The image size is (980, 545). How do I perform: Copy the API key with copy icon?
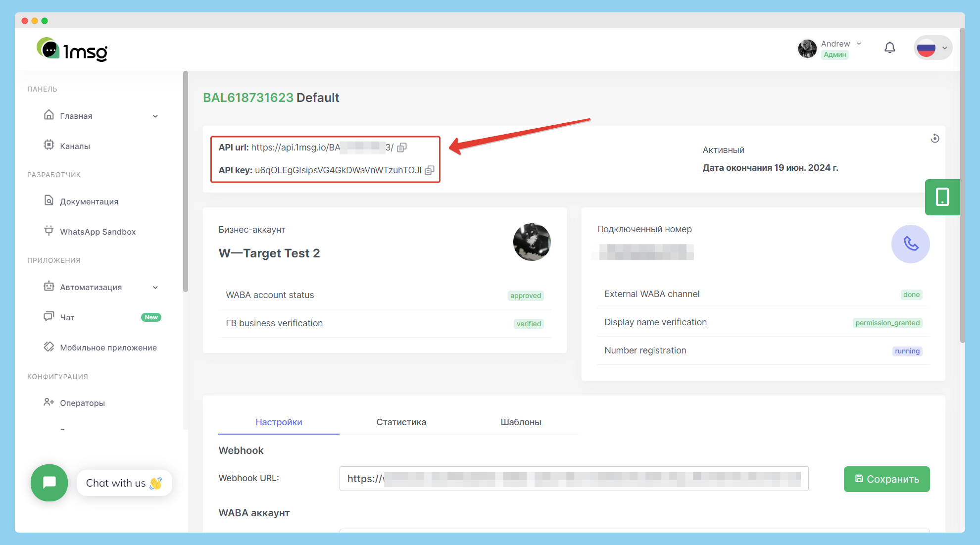click(x=430, y=170)
